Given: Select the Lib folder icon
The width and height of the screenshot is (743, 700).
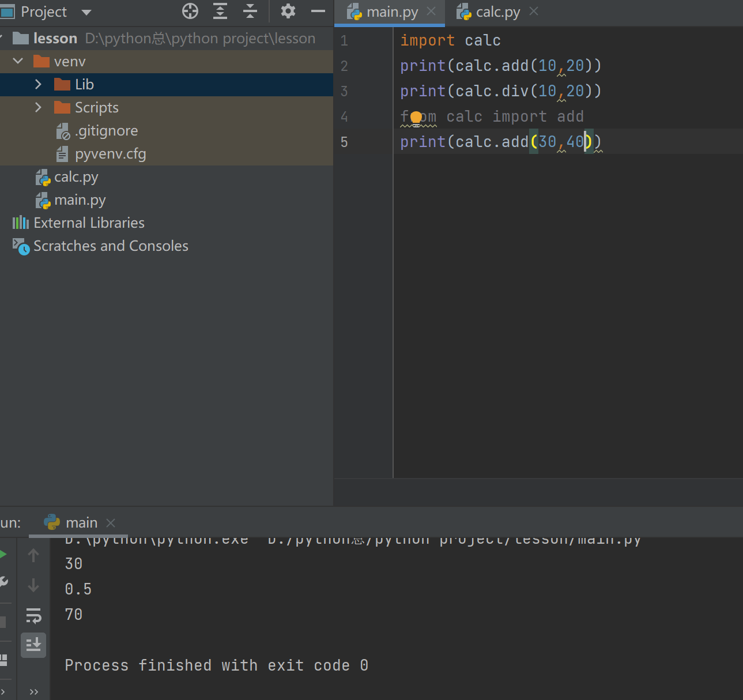Looking at the screenshot, I should (62, 84).
